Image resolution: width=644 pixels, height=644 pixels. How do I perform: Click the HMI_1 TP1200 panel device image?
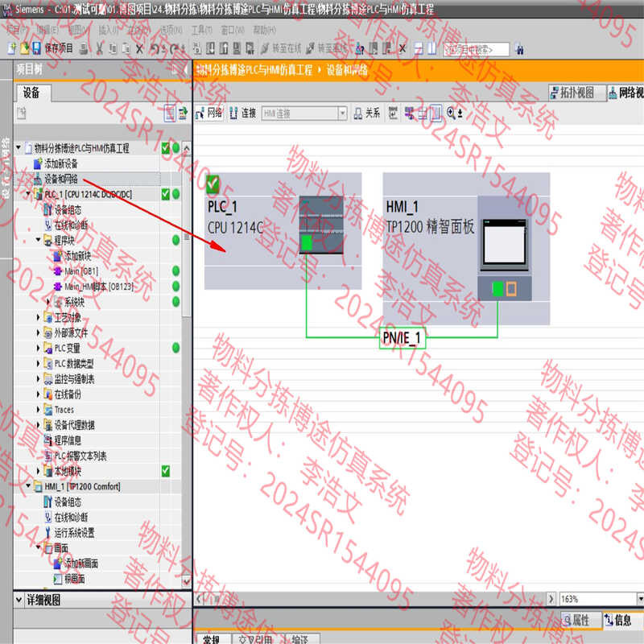tap(505, 246)
